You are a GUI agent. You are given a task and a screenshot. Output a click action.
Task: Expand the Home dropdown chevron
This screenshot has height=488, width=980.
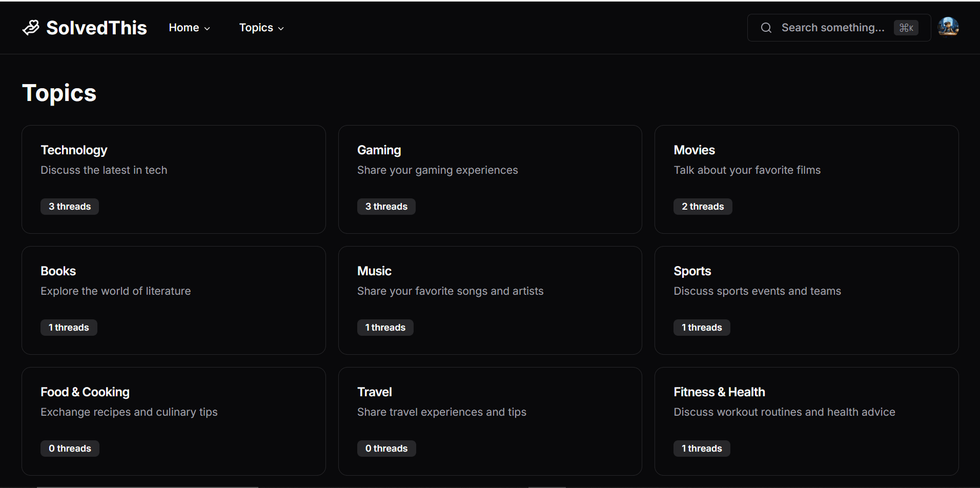(x=207, y=29)
